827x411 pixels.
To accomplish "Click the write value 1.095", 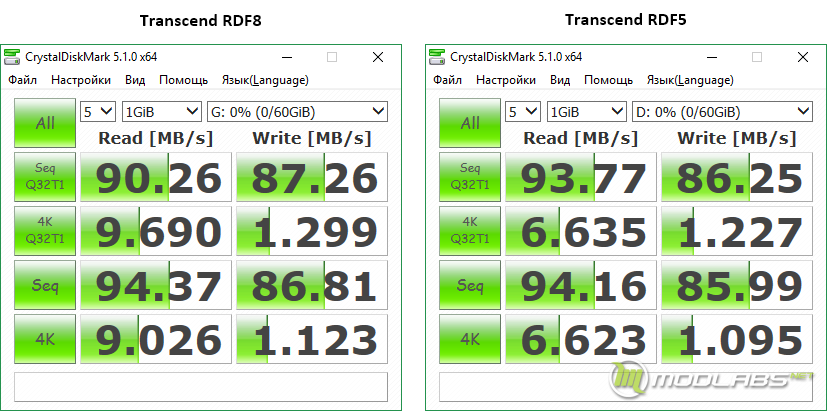I will [x=737, y=339].
